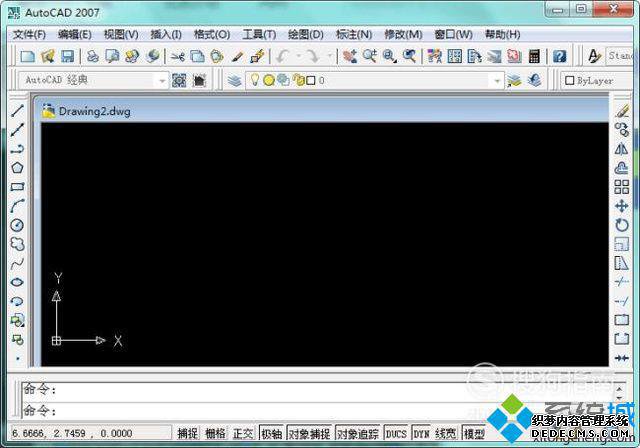The width and height of the screenshot is (640, 448).
Task: Click the layer color swatch square
Action: [x=311, y=80]
